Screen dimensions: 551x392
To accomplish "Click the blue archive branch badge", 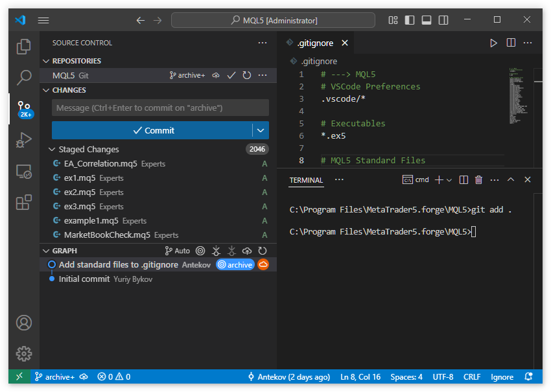I will coord(235,264).
